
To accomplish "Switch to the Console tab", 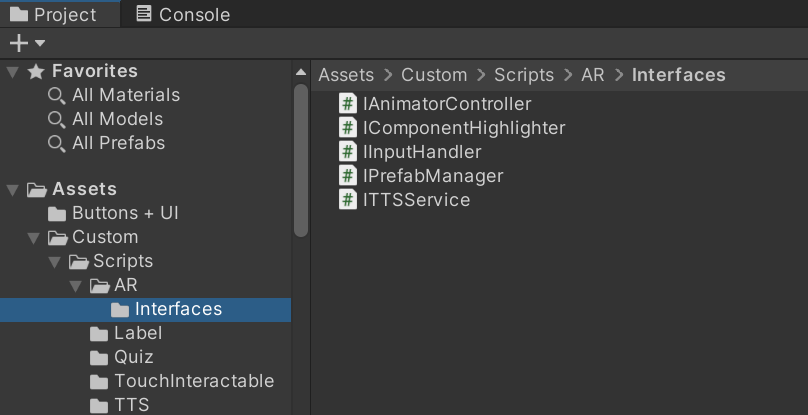I will click(183, 14).
